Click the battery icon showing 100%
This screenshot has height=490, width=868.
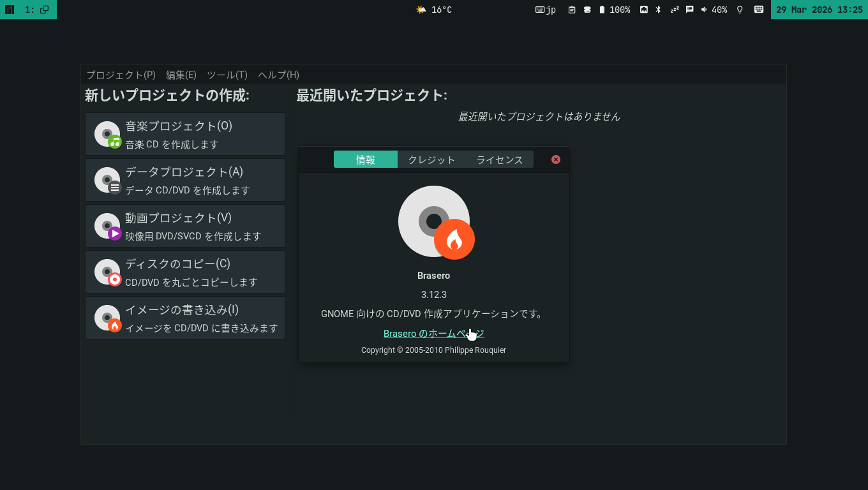(602, 10)
